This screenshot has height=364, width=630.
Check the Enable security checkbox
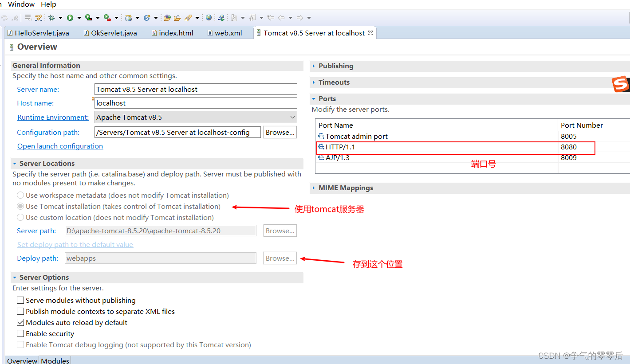(20, 333)
